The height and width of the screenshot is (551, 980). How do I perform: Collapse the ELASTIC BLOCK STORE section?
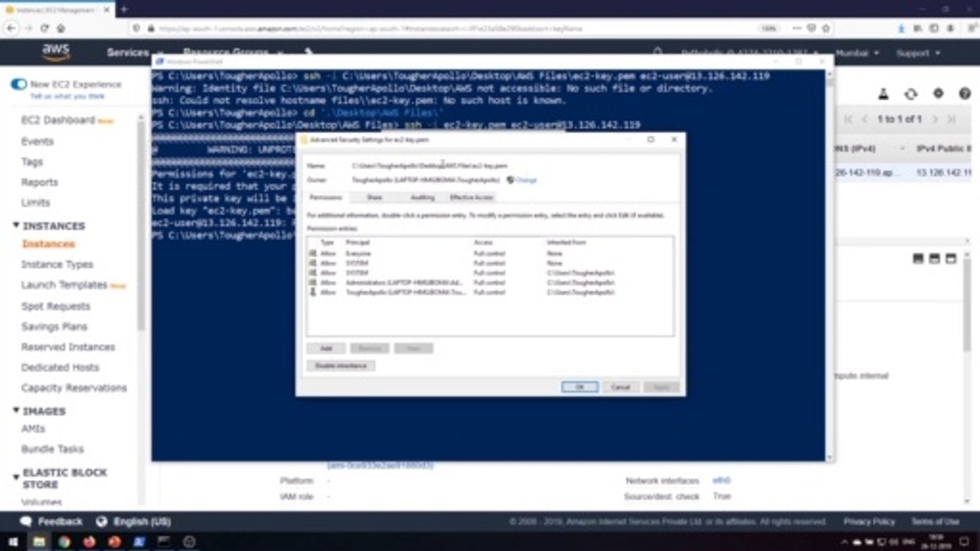pos(16,478)
